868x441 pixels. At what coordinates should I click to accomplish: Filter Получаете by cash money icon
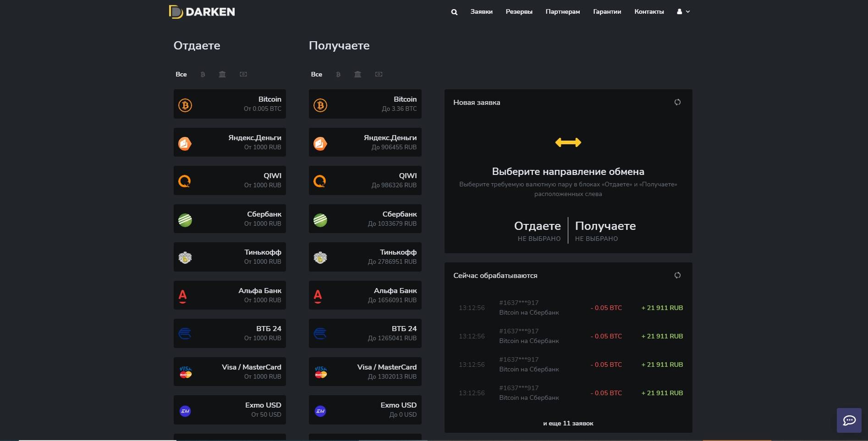[x=379, y=74]
